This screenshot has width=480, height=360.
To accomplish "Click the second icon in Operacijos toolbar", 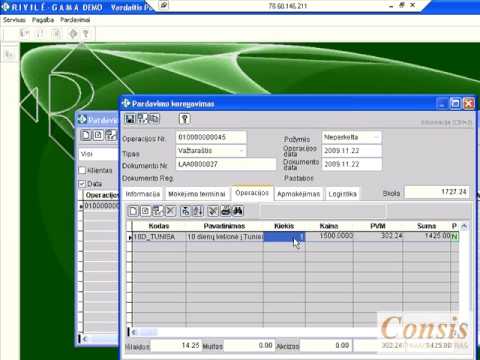I will [146, 211].
